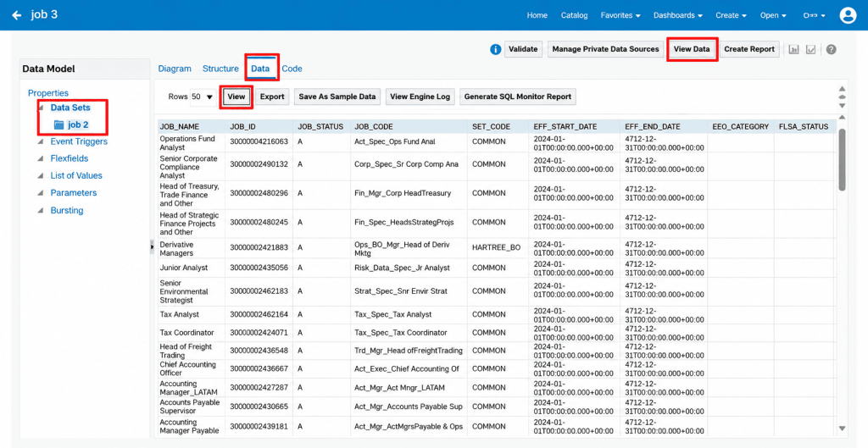Click Save As Sample Data
868x448 pixels.
337,97
